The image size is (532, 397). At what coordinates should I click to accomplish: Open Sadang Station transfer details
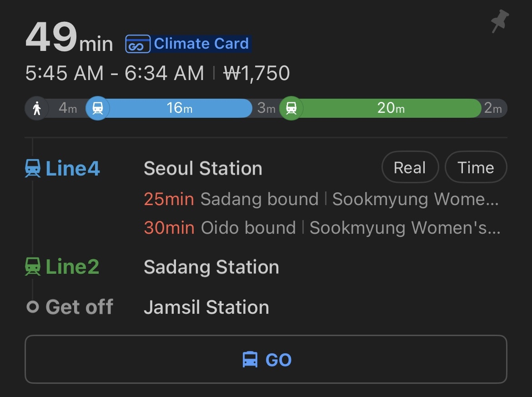pyautogui.click(x=211, y=267)
